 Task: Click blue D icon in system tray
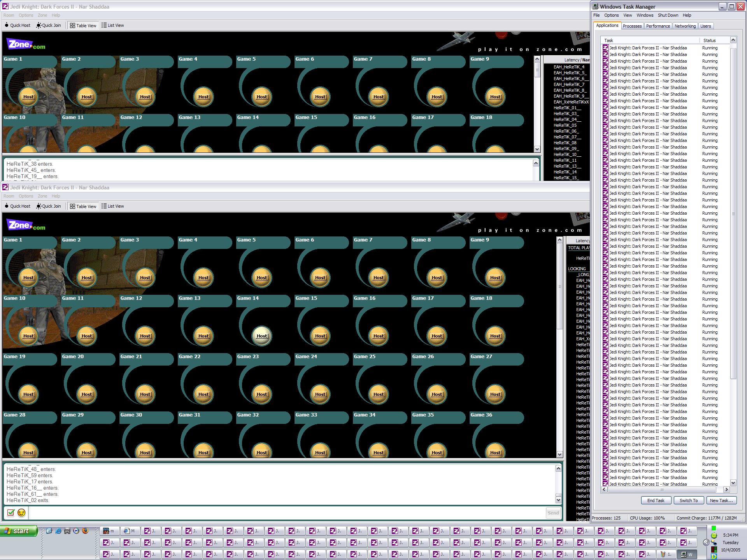714,556
